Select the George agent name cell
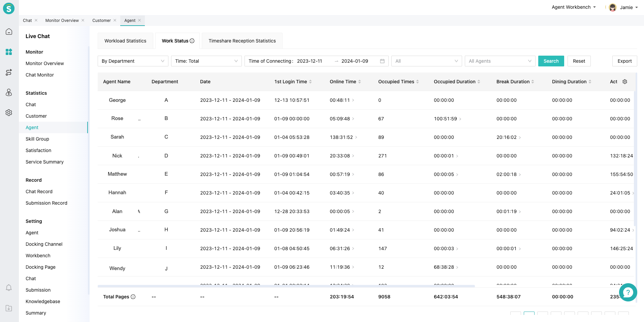The image size is (644, 322). pos(117,100)
